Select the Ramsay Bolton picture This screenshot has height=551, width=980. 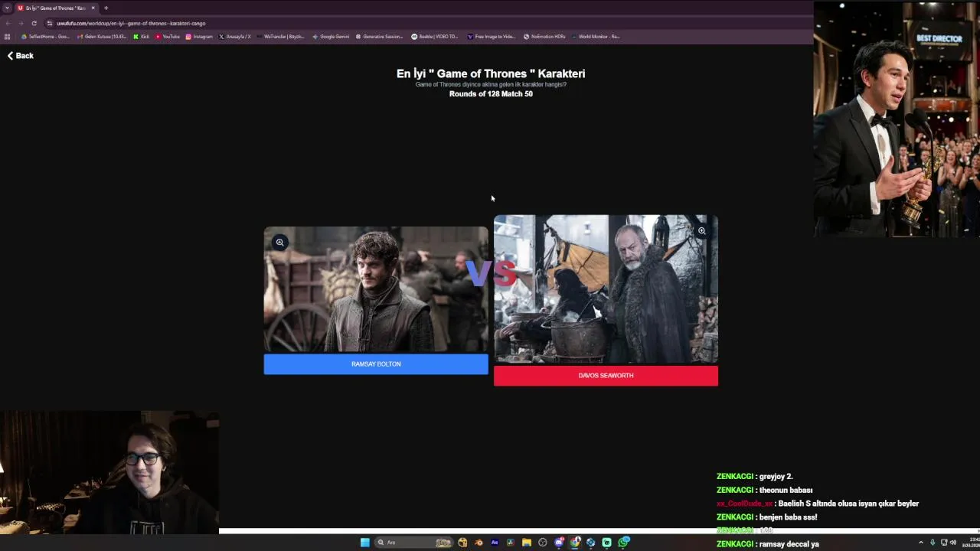point(376,289)
